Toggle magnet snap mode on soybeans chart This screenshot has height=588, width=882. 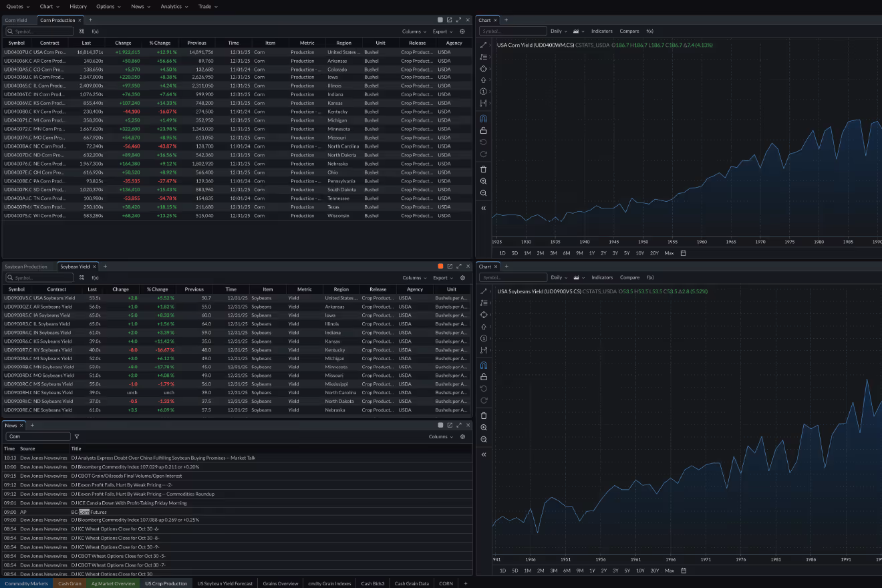coord(483,365)
